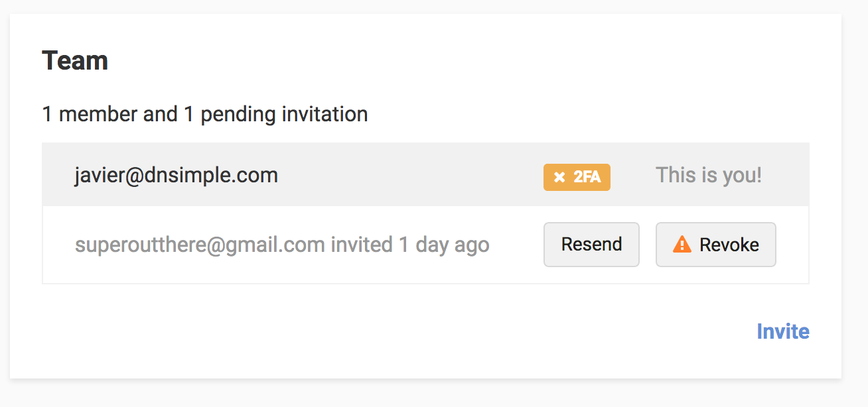The width and height of the screenshot is (868, 407).
Task: Click the word "and" in the summary line
Action: point(160,114)
